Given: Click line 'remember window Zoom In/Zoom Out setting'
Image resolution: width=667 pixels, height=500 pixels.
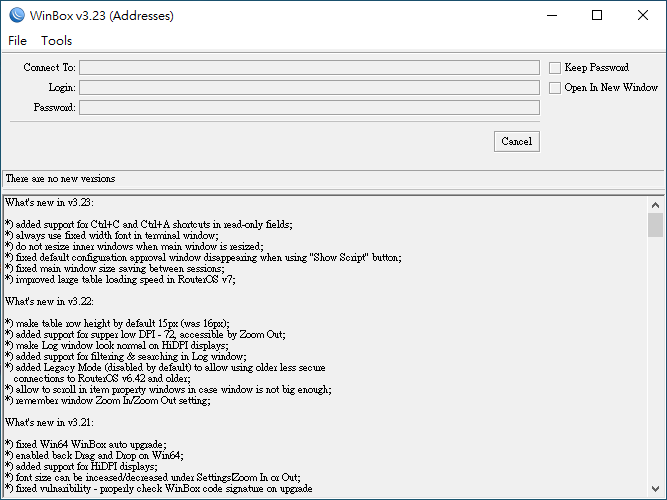Looking at the screenshot, I should (108, 401).
